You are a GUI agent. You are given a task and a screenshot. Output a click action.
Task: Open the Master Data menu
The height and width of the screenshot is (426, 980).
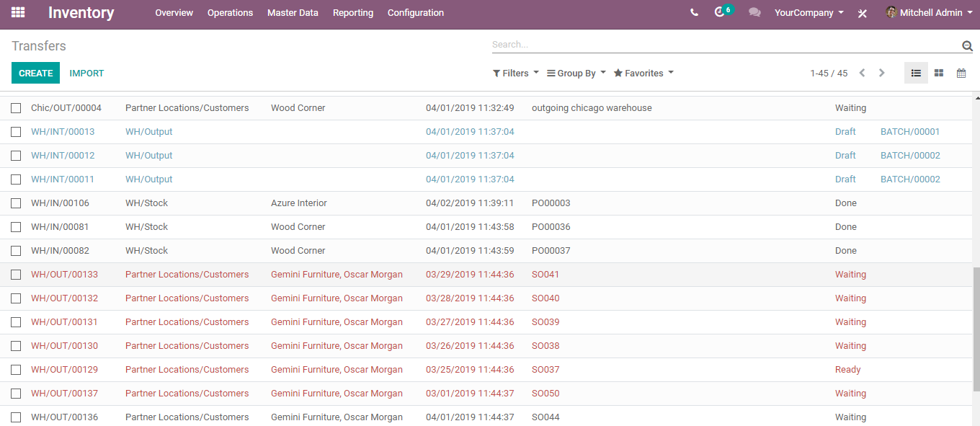click(293, 12)
